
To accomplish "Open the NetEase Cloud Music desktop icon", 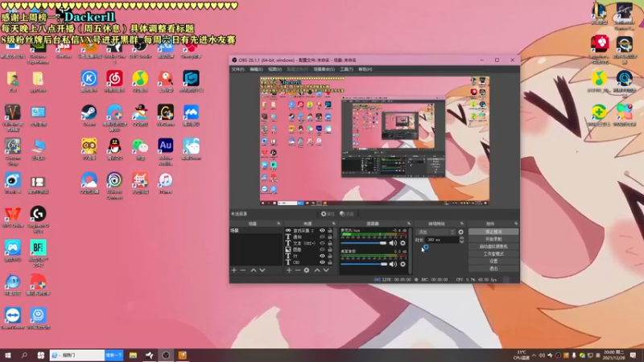I will (x=114, y=81).
